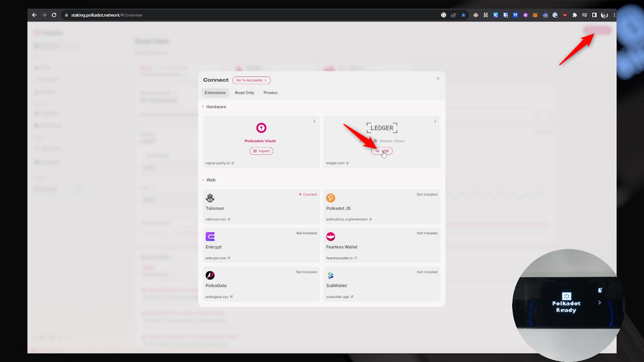Click the Chrome / Brave label
The width and height of the screenshot is (644, 362).
tap(392, 141)
